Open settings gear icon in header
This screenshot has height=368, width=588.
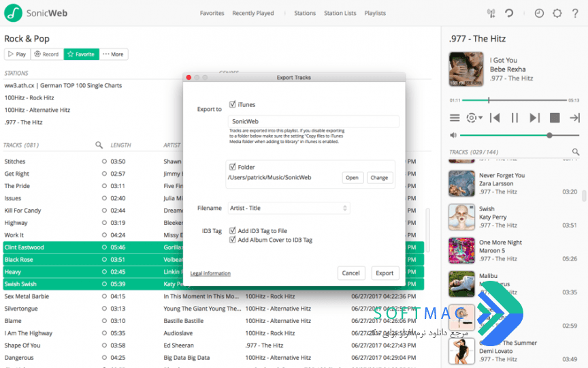pos(557,13)
